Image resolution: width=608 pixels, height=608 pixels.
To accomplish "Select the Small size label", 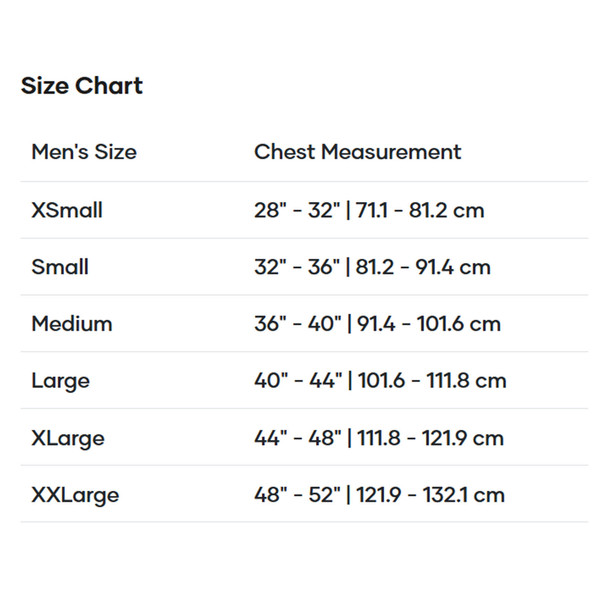I will pos(60,267).
